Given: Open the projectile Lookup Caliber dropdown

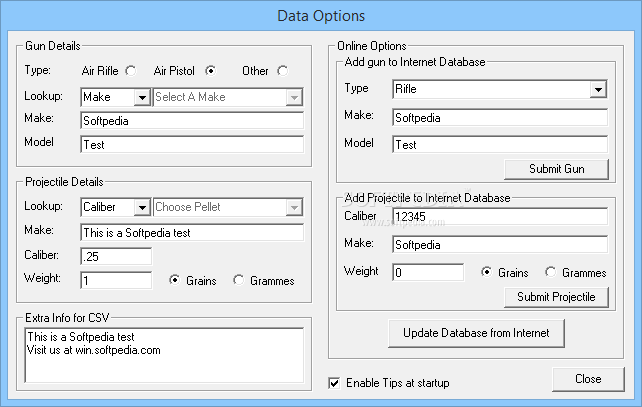Looking at the screenshot, I should [x=142, y=207].
